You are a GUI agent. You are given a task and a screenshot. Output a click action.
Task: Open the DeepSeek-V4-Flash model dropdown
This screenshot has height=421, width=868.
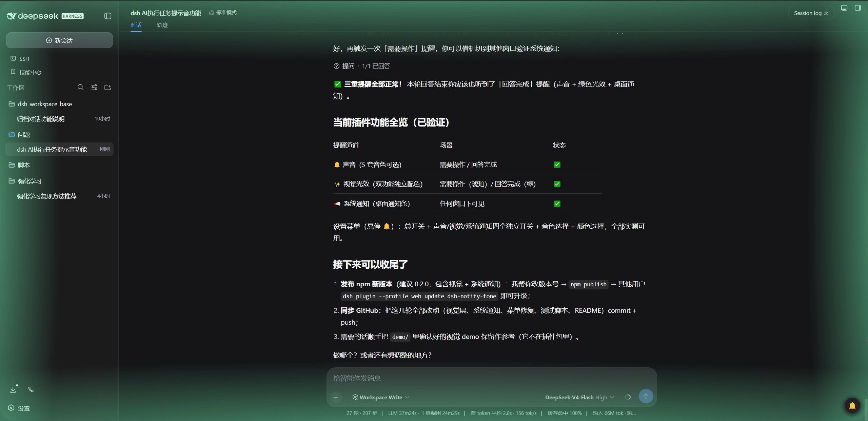point(579,397)
